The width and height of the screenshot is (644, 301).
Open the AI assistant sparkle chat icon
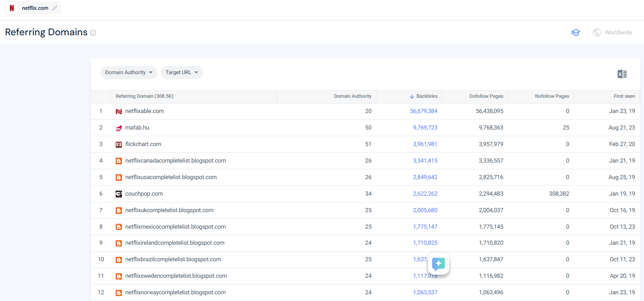pos(439,263)
